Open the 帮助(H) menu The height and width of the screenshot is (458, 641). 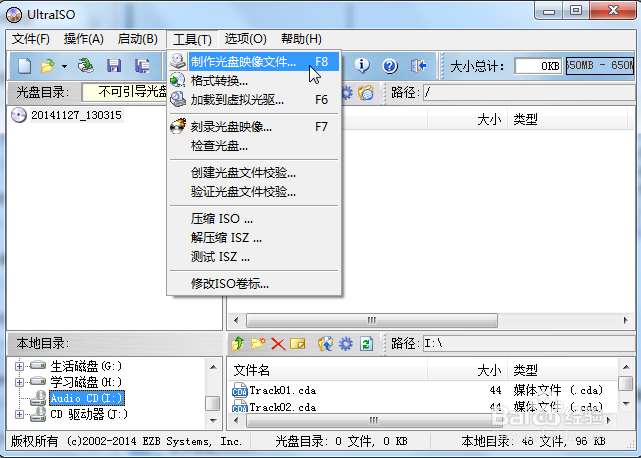pos(301,39)
